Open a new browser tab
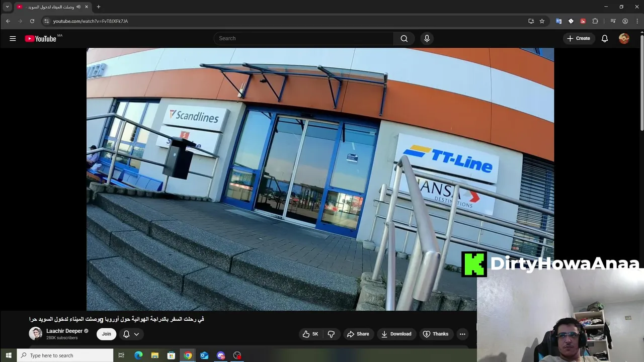The width and height of the screenshot is (644, 362). [99, 7]
